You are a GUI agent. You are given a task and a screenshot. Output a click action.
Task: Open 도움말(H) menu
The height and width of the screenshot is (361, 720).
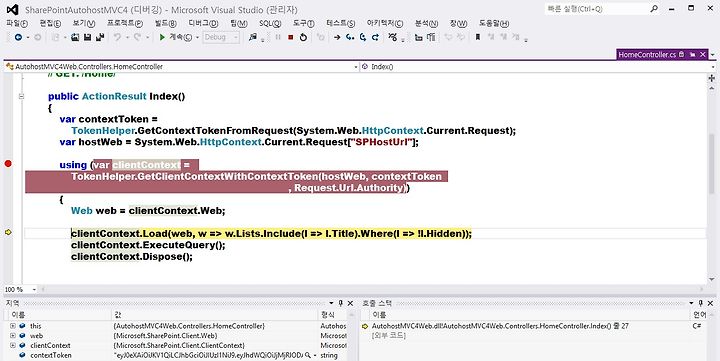(494, 23)
